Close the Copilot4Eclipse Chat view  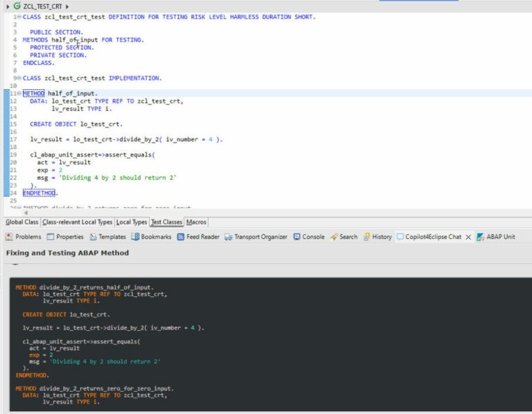click(x=468, y=237)
